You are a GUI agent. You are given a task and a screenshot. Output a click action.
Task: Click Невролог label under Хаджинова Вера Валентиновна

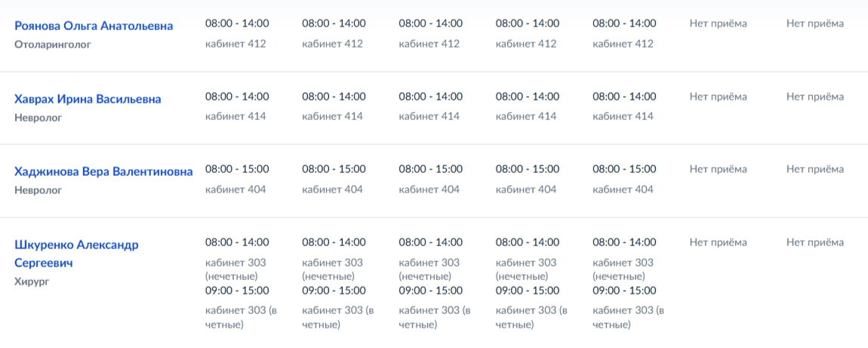(x=38, y=190)
